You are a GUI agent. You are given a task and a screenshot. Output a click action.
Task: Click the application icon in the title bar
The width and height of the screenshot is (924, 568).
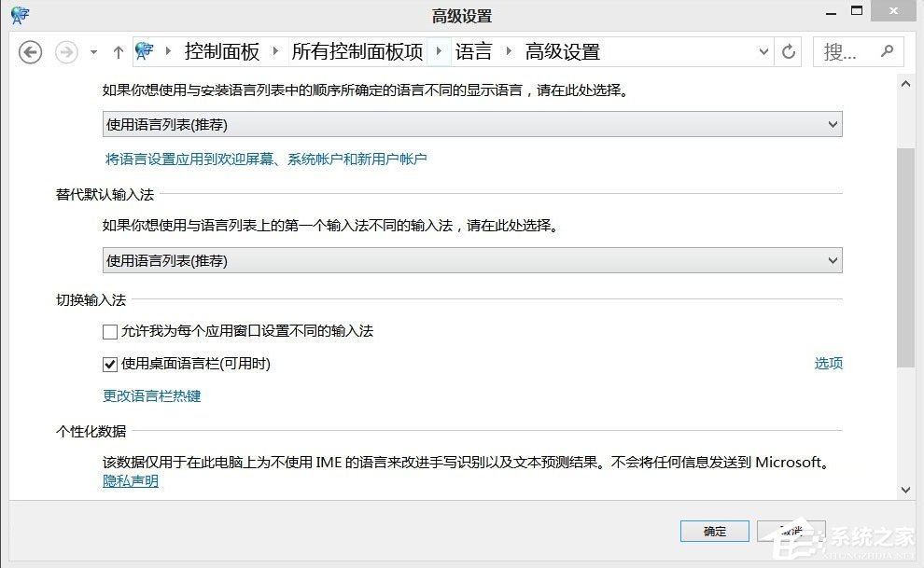(19, 14)
